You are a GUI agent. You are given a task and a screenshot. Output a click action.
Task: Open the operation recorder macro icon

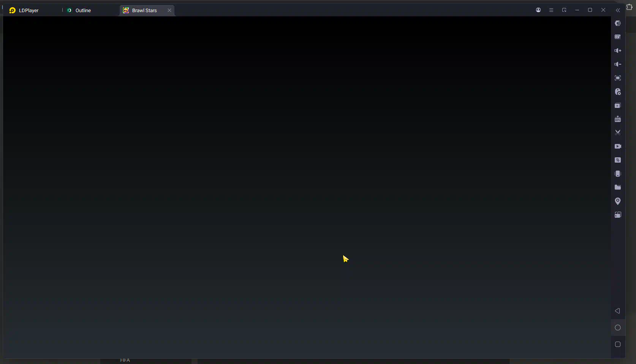618,92
